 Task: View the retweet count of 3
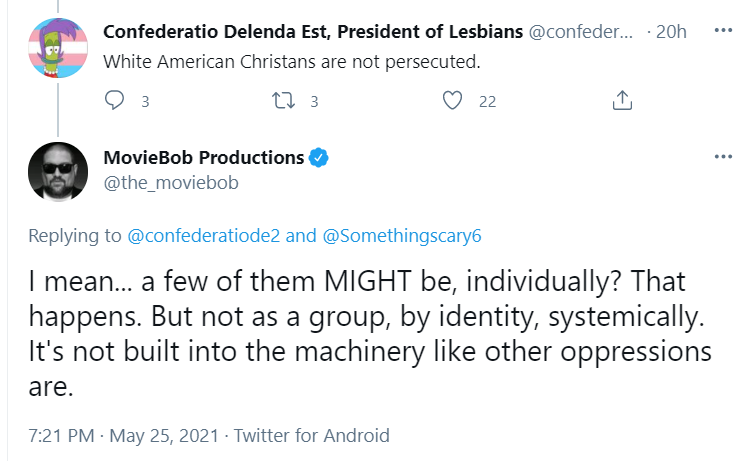click(314, 101)
